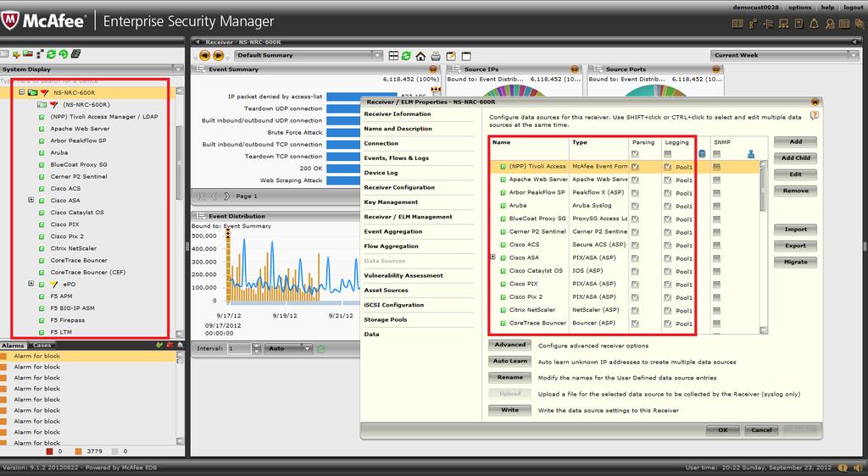868x476 pixels.
Task: Toggle SNMP checkbox for Cisco ACS row
Action: pyautogui.click(x=717, y=245)
